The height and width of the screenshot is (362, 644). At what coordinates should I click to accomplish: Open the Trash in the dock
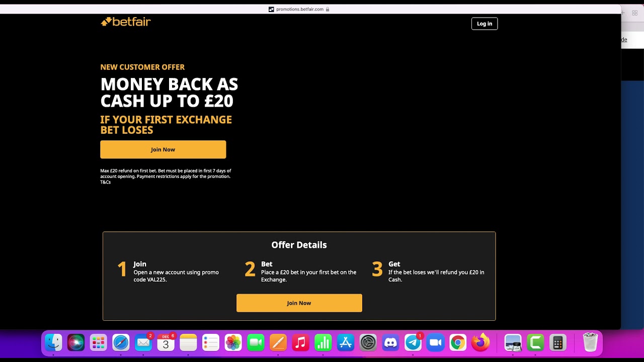pos(590,343)
